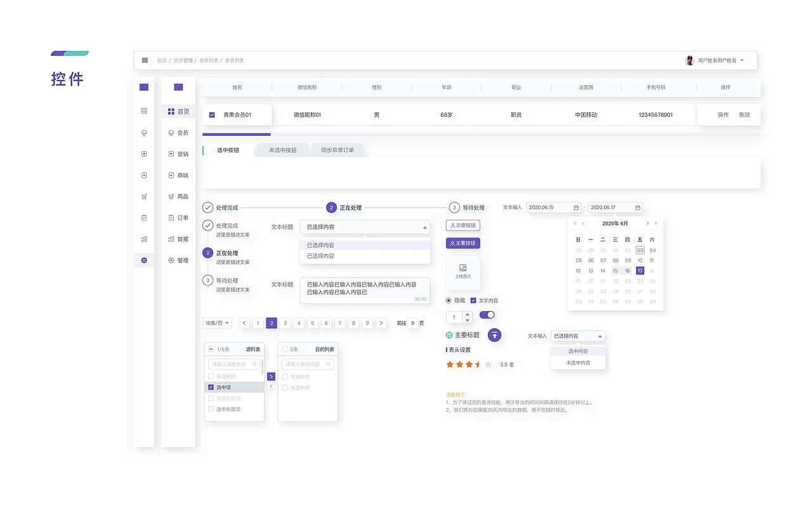Click the horizontal step 3 等待处理 circle
This screenshot has height=508, width=812.
click(x=454, y=208)
